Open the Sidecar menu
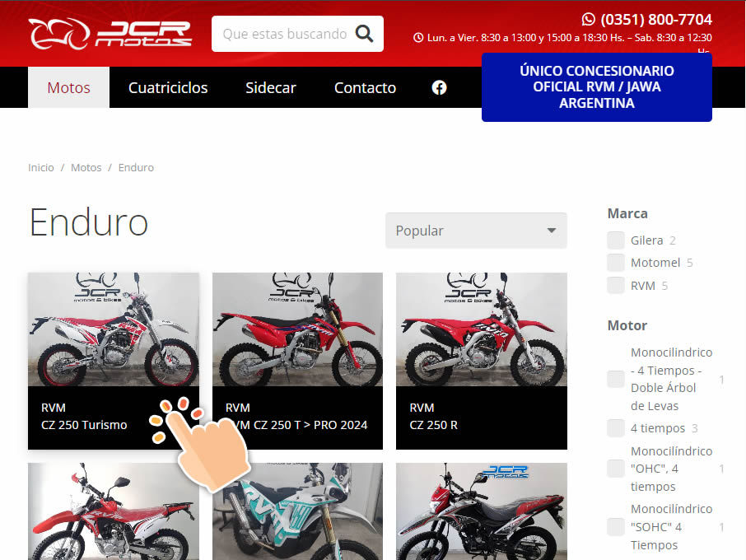 point(271,87)
